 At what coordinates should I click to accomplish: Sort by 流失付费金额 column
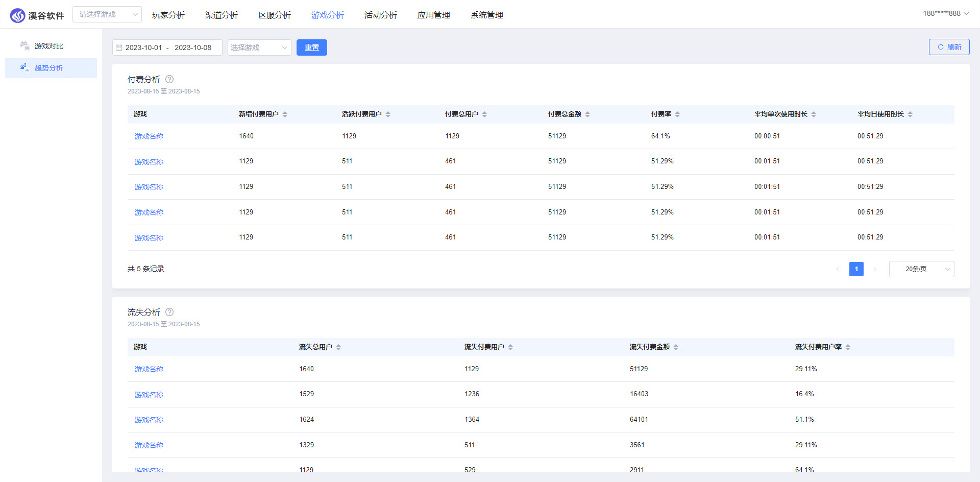tap(676, 347)
